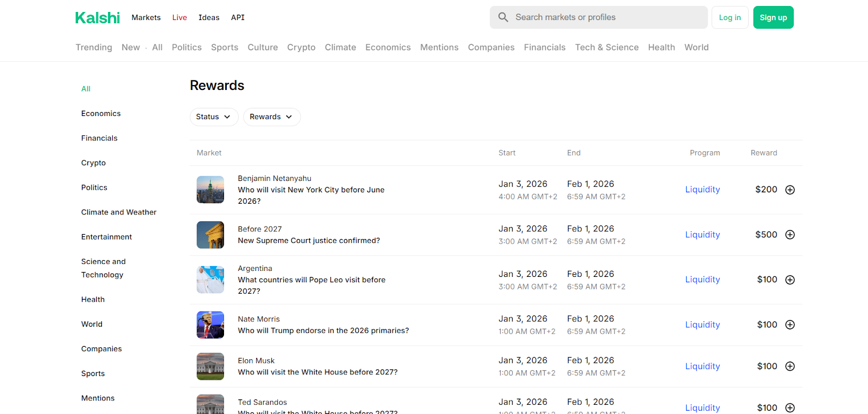Select Politics in the left sidebar
This screenshot has width=868, height=414.
pos(94,187)
